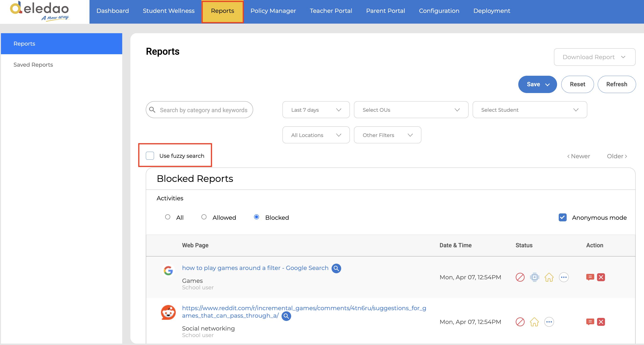Open the Last 7 days date range dropdown
This screenshot has width=644, height=345.
pos(316,110)
